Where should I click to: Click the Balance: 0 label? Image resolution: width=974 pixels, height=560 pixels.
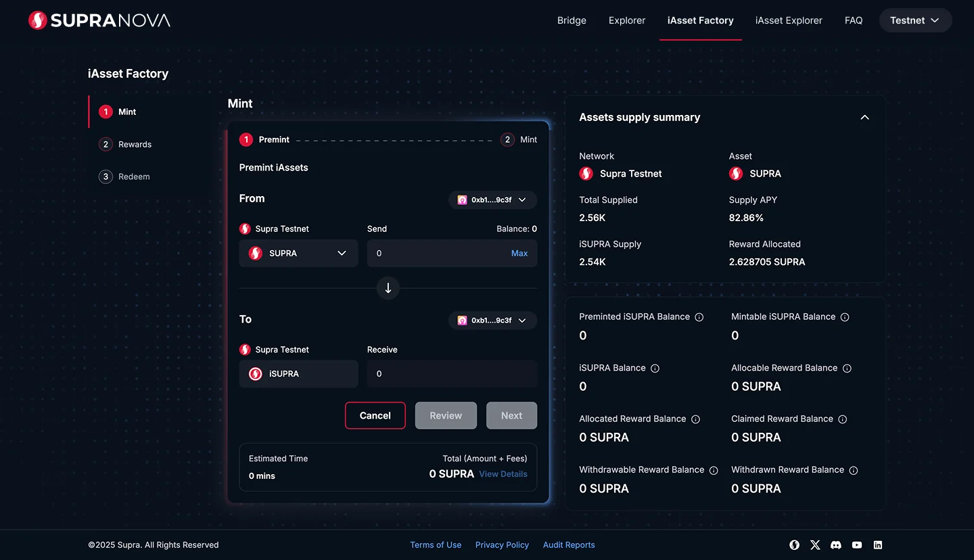(x=517, y=229)
